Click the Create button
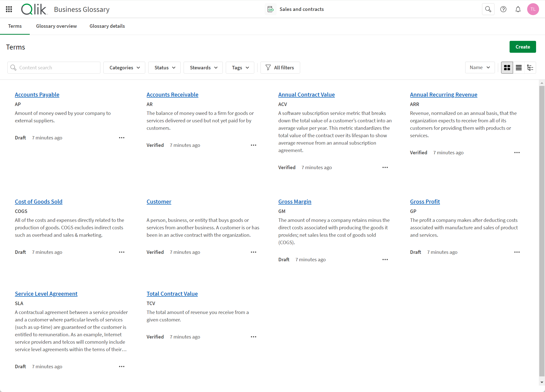545x392 pixels. [523, 47]
